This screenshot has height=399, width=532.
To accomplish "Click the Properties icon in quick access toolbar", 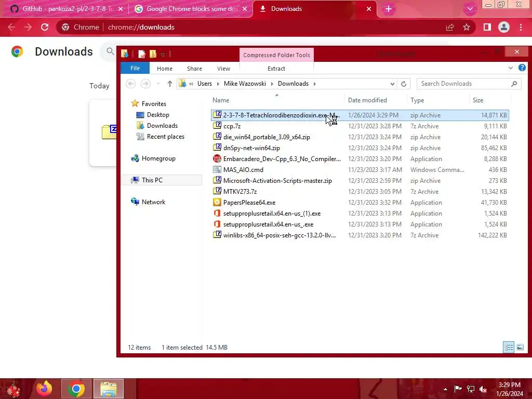I will (142, 54).
